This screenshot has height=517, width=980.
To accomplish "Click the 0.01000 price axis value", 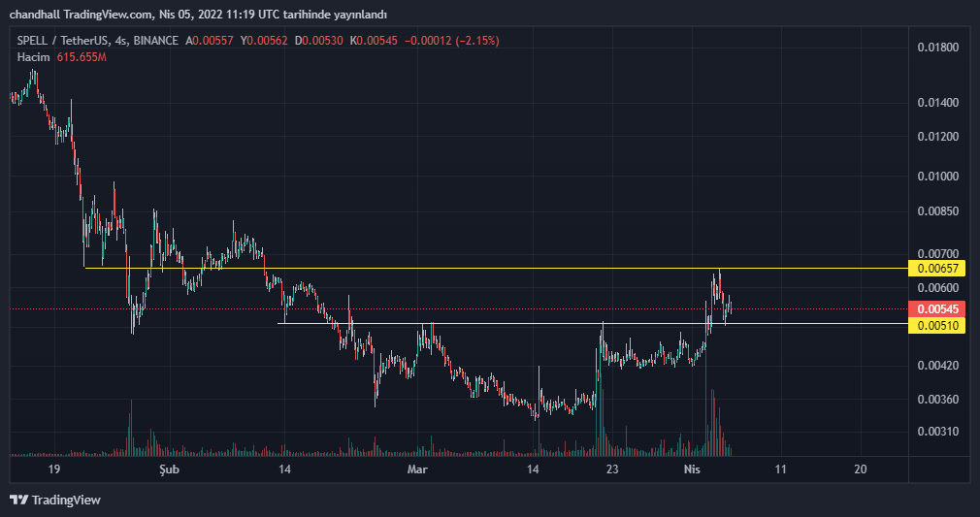I will tap(937, 177).
